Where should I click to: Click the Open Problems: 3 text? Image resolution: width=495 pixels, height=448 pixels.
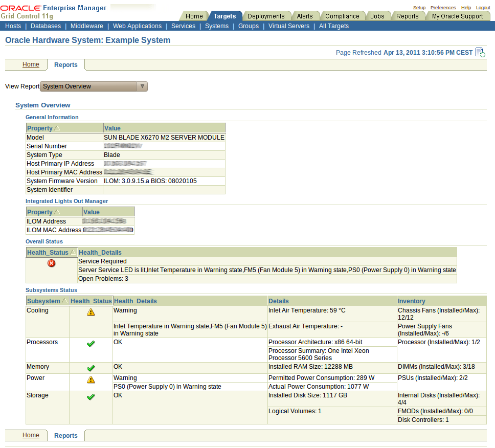click(x=103, y=278)
